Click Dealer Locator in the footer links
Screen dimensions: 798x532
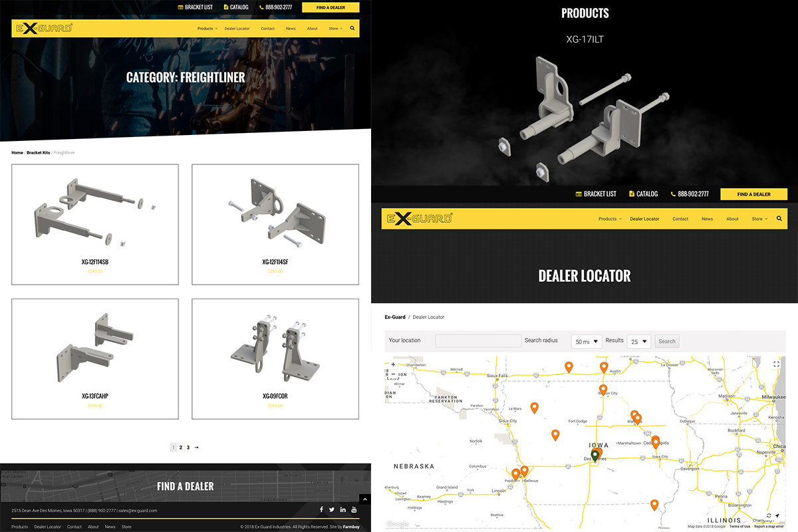pyautogui.click(x=47, y=527)
